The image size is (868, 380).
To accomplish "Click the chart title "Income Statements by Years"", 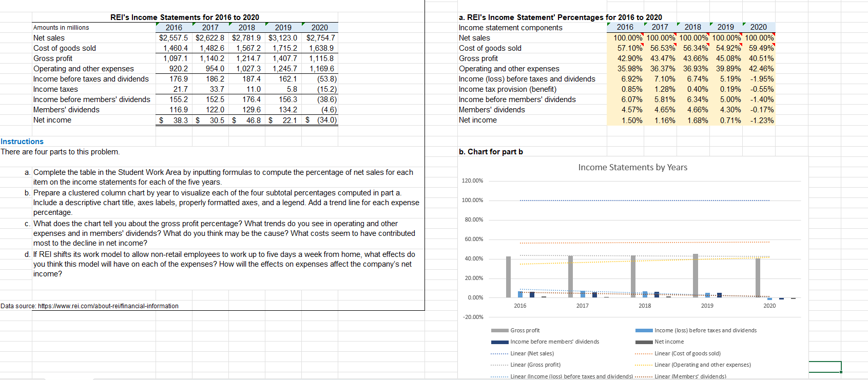I will pyautogui.click(x=632, y=167).
